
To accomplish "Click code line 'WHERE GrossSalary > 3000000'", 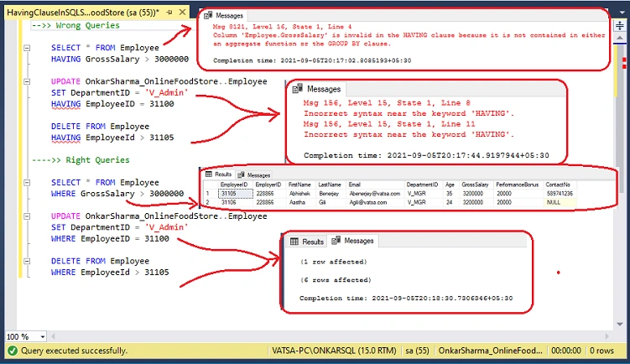I will [117, 194].
